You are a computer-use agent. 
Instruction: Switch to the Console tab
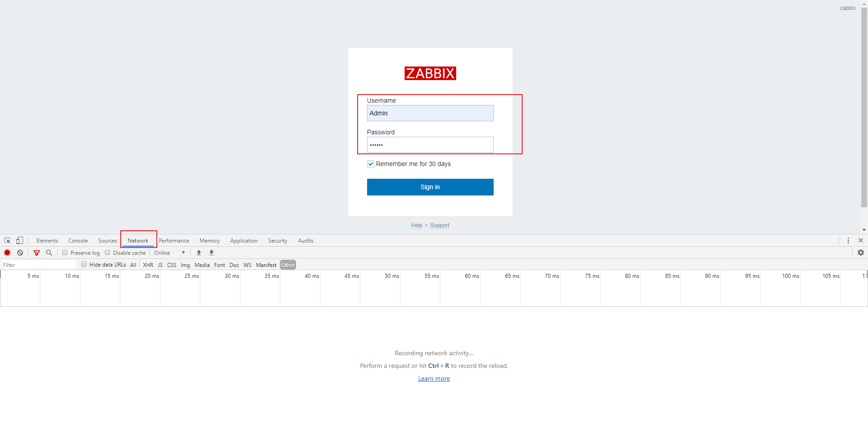[78, 240]
